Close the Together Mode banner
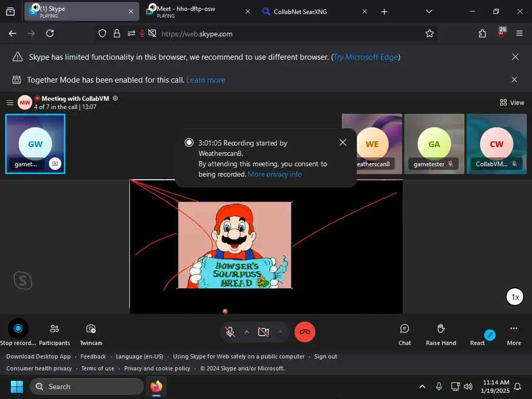 514,79
